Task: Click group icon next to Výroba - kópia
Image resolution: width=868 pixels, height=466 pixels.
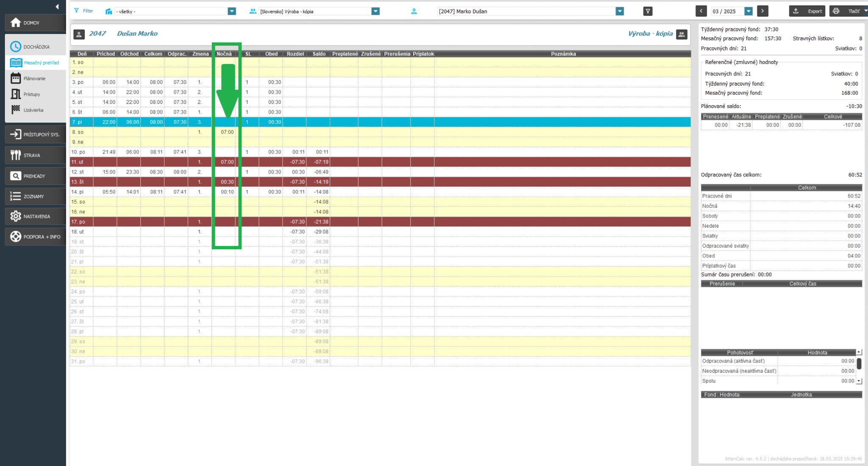Action: (x=681, y=34)
